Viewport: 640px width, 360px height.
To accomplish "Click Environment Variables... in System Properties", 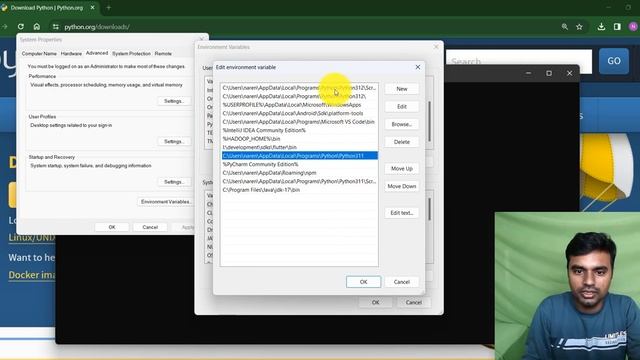I will pyautogui.click(x=165, y=202).
